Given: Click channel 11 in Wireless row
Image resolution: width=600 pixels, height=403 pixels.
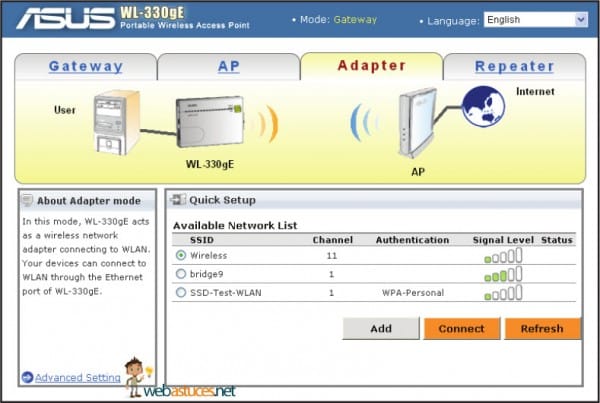Looking at the screenshot, I should tap(332, 255).
